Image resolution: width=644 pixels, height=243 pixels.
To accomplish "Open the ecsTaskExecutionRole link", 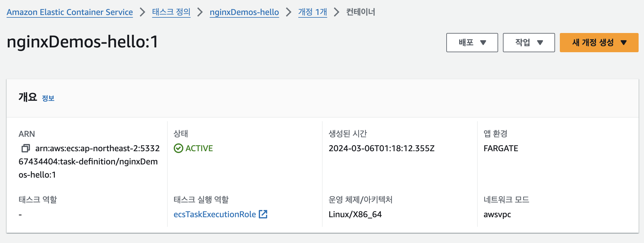I will click(214, 214).
